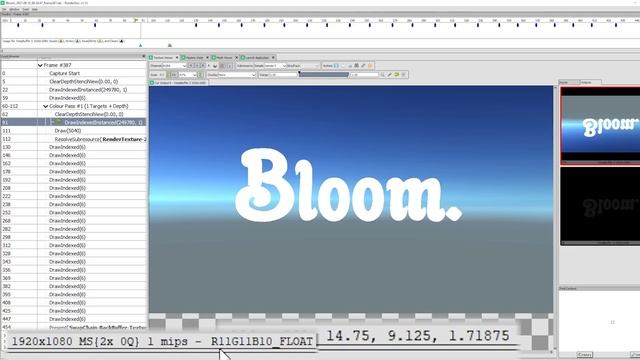This screenshot has width=640, height=360.
Task: Click the reset range icon
Action: click(x=396, y=75)
